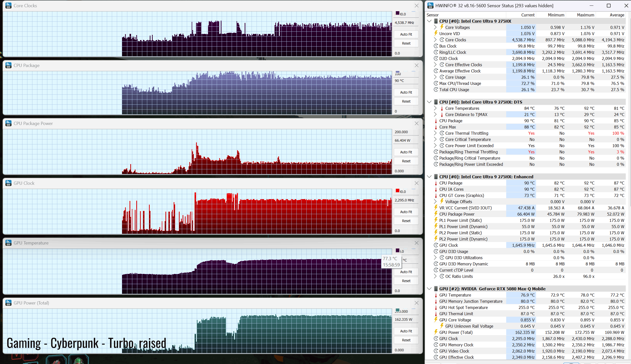
Task: Click the lightning icon beside VR VCC Current
Action: (436, 207)
